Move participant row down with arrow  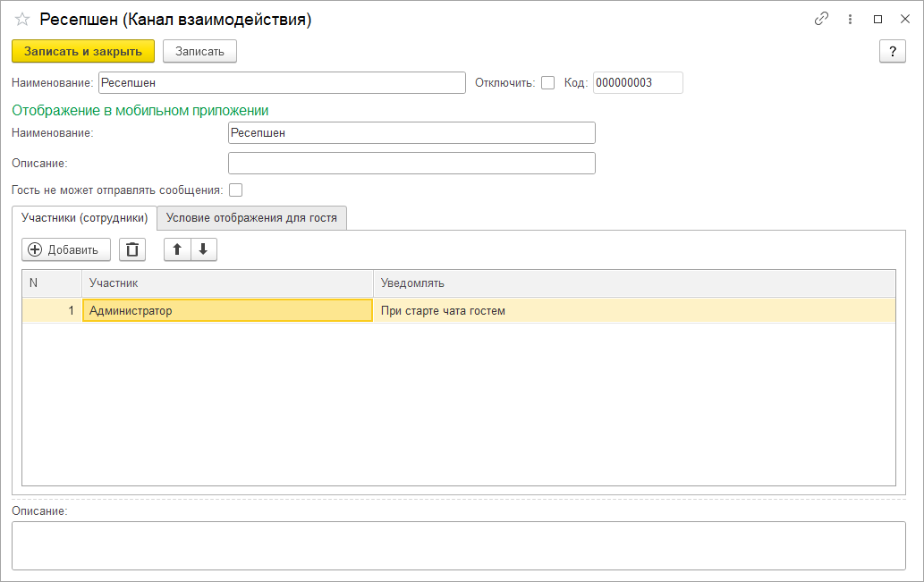(203, 249)
